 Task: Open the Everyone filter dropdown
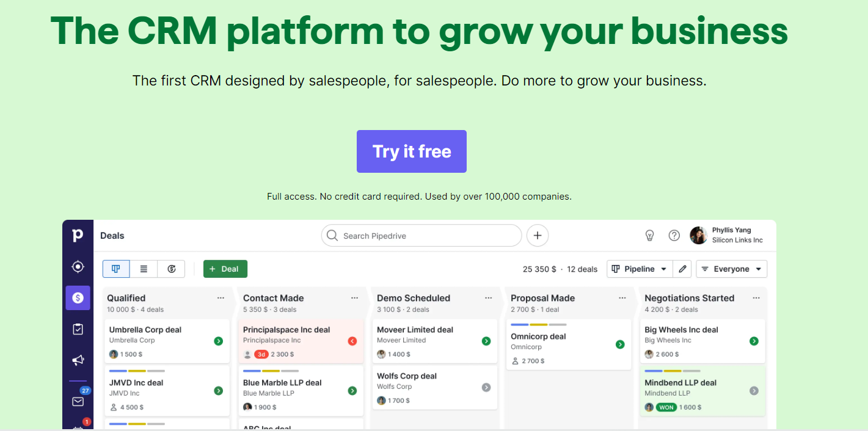(731, 269)
